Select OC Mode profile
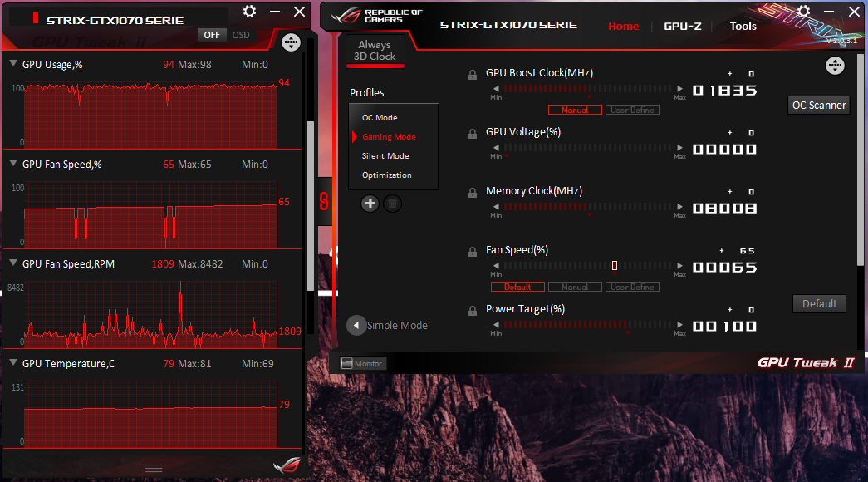The width and height of the screenshot is (868, 482). coord(380,117)
